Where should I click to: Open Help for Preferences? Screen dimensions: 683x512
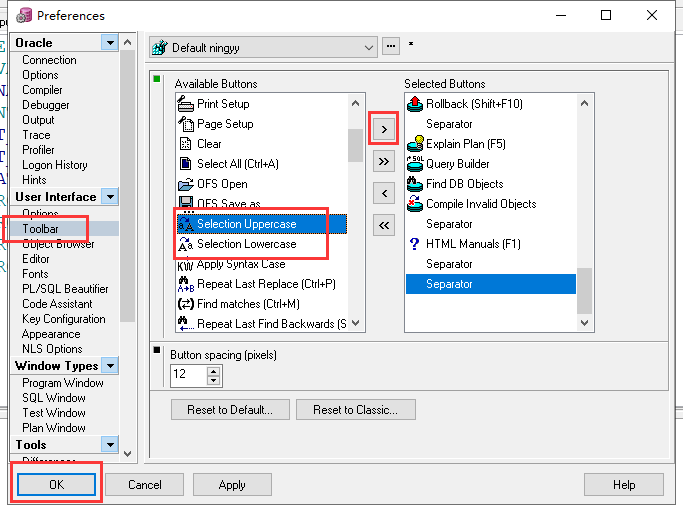click(624, 485)
